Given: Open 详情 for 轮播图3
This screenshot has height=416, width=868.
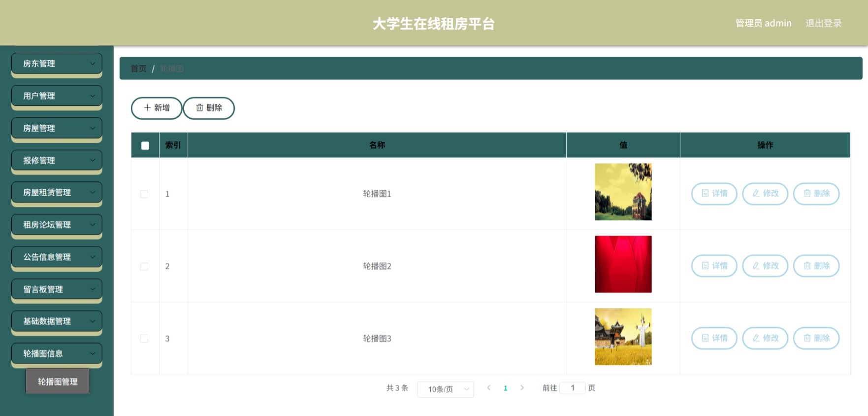Looking at the screenshot, I should [714, 339].
